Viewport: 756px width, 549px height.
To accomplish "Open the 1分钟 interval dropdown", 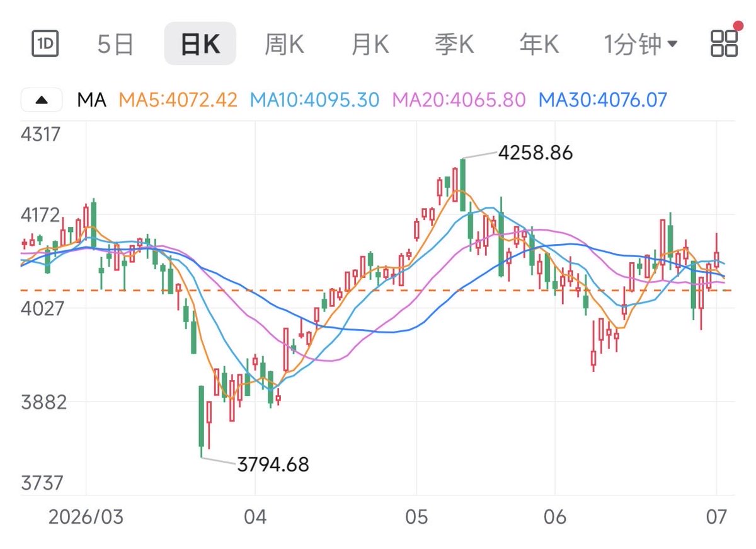I will coord(641,44).
